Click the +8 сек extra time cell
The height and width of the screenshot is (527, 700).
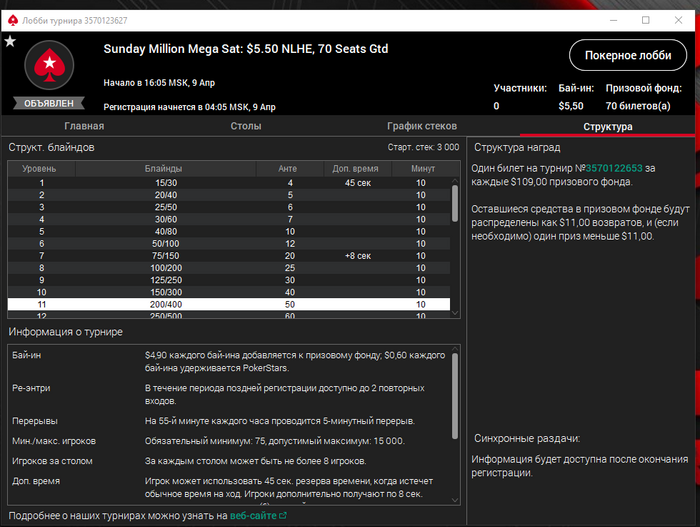point(358,256)
